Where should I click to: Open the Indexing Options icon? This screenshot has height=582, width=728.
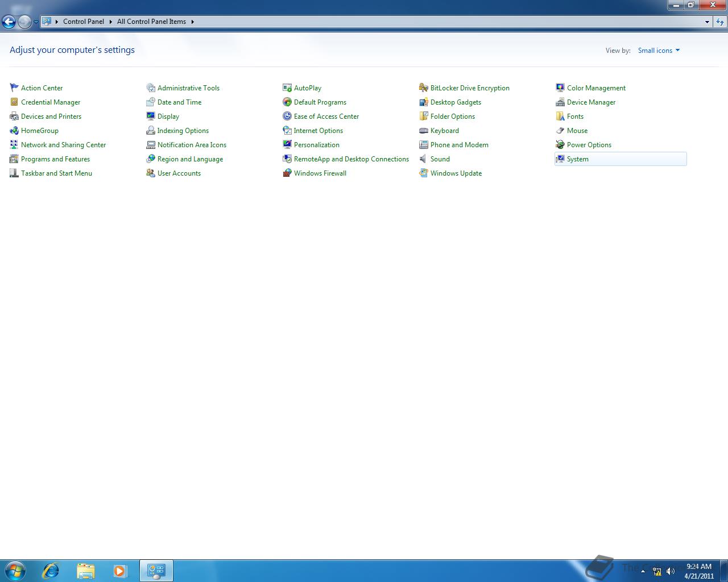pos(151,130)
